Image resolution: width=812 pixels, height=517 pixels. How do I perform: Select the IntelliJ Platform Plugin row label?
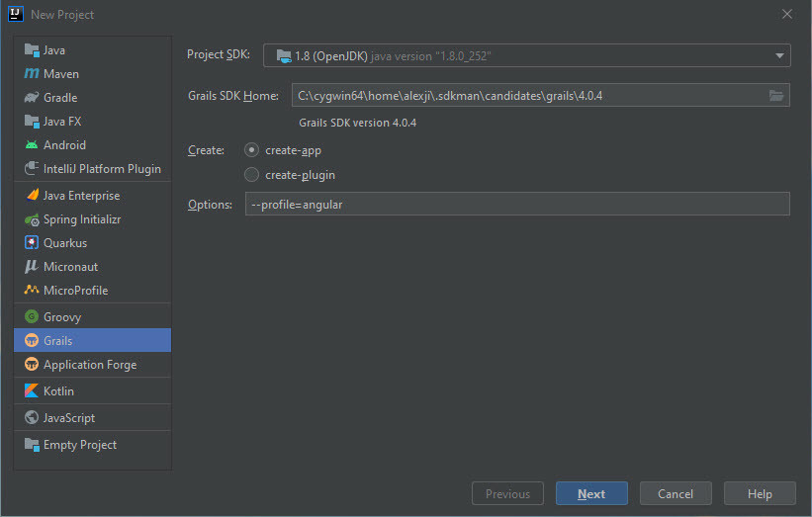pyautogui.click(x=102, y=169)
